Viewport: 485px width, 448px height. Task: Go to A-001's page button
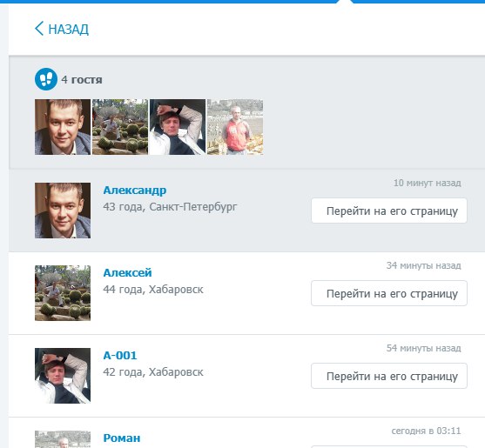coord(389,376)
